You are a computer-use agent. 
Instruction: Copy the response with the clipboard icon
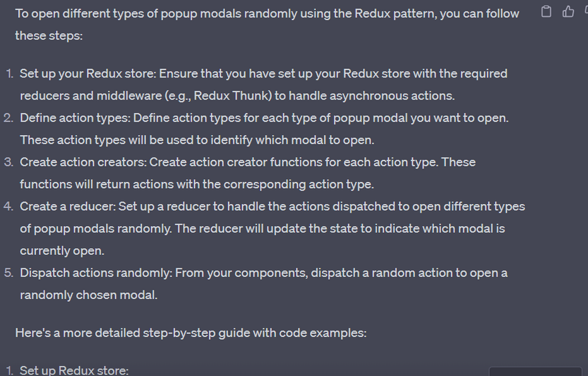pyautogui.click(x=547, y=11)
